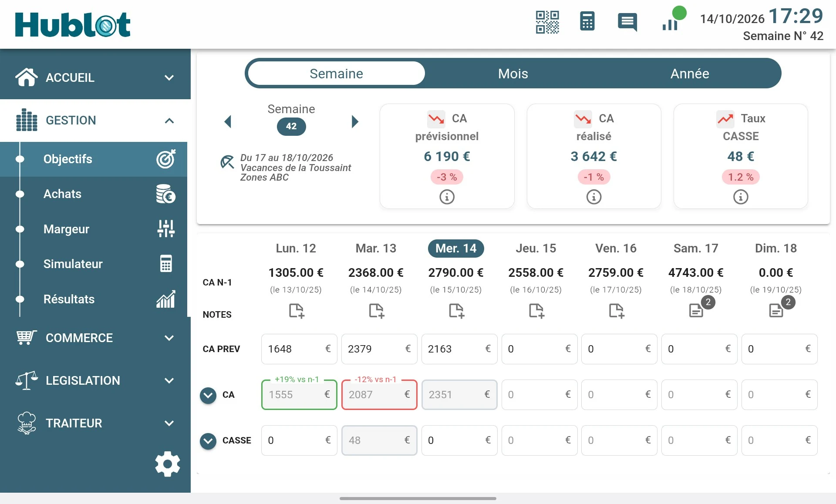836x504 pixels.
Task: Open the Résultats menu item
Action: [x=94, y=299]
